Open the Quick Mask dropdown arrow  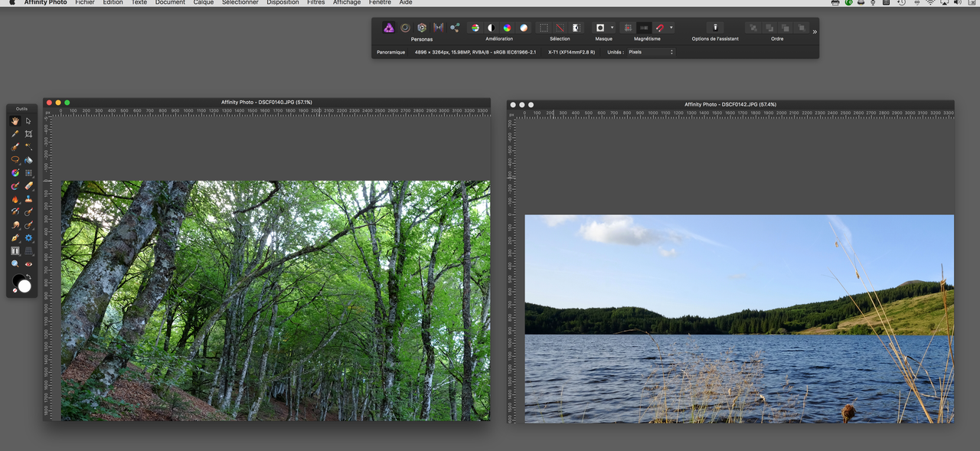pyautogui.click(x=612, y=28)
